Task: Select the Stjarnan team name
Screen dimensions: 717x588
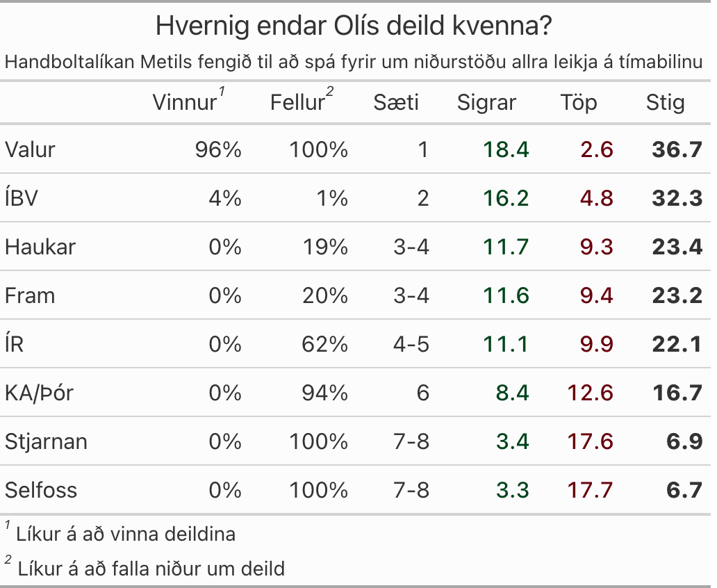Action: point(46,441)
